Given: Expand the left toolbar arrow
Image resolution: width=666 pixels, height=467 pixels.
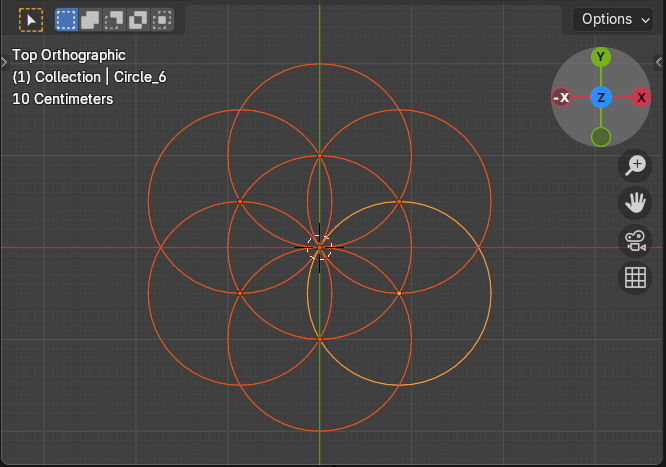Looking at the screenshot, I should [4, 63].
